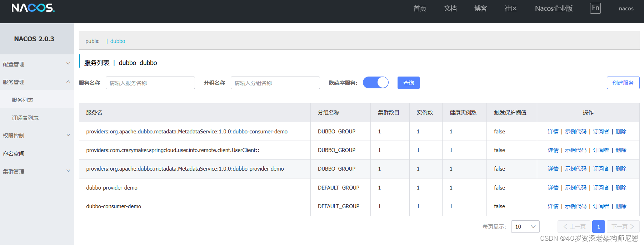Open 详情 for DEFAULT_GROUP dubbo-consumer-demo row

point(553,206)
